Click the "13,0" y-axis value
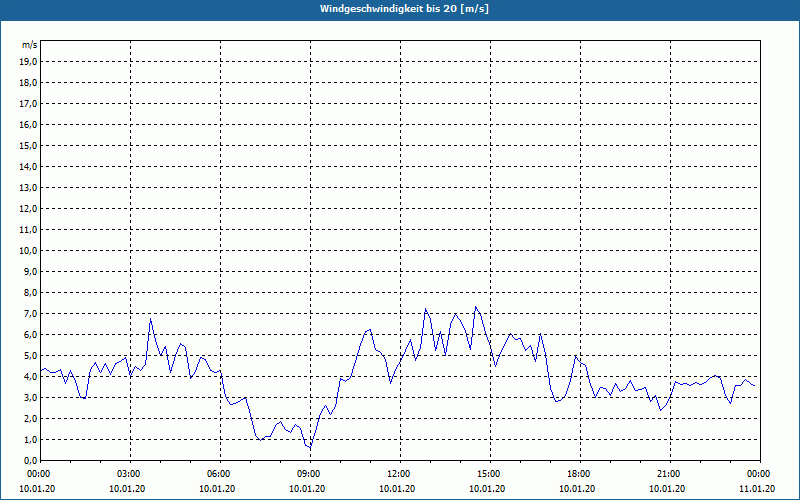 point(28,188)
